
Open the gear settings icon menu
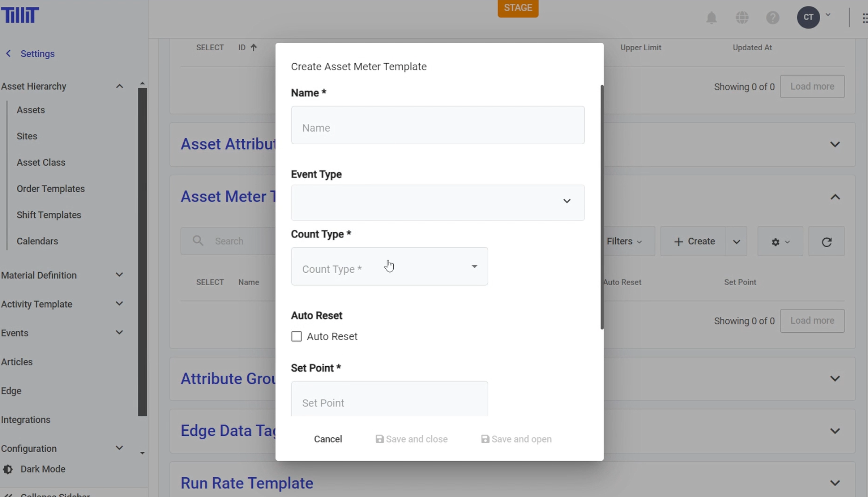(780, 242)
